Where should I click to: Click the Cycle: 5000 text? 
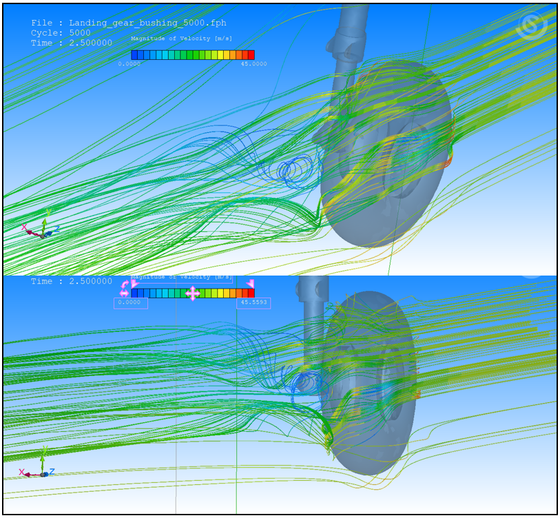[61, 33]
